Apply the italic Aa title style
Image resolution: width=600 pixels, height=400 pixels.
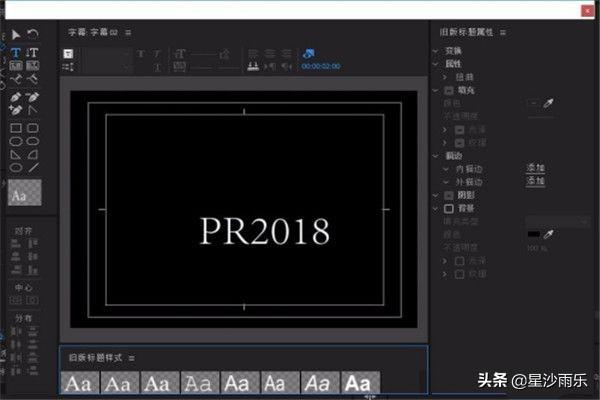coord(320,382)
